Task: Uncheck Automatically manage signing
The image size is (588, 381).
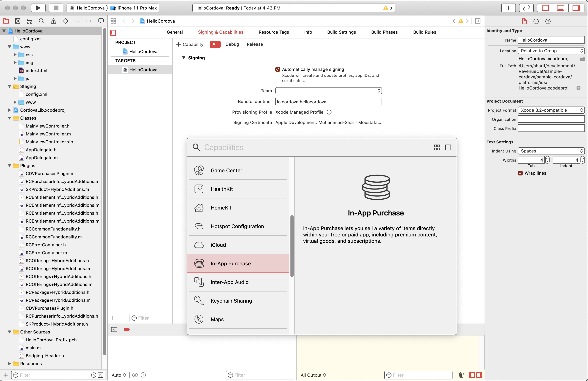Action: point(278,69)
